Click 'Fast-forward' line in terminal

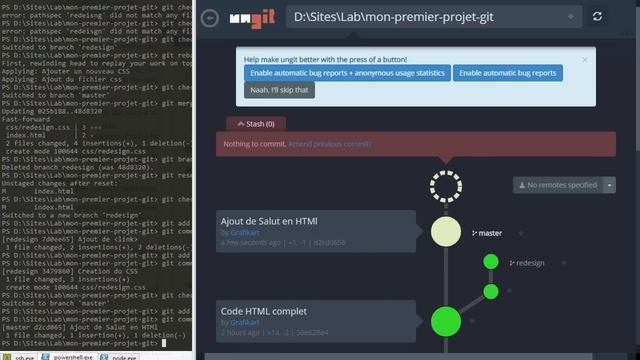[x=26, y=119]
